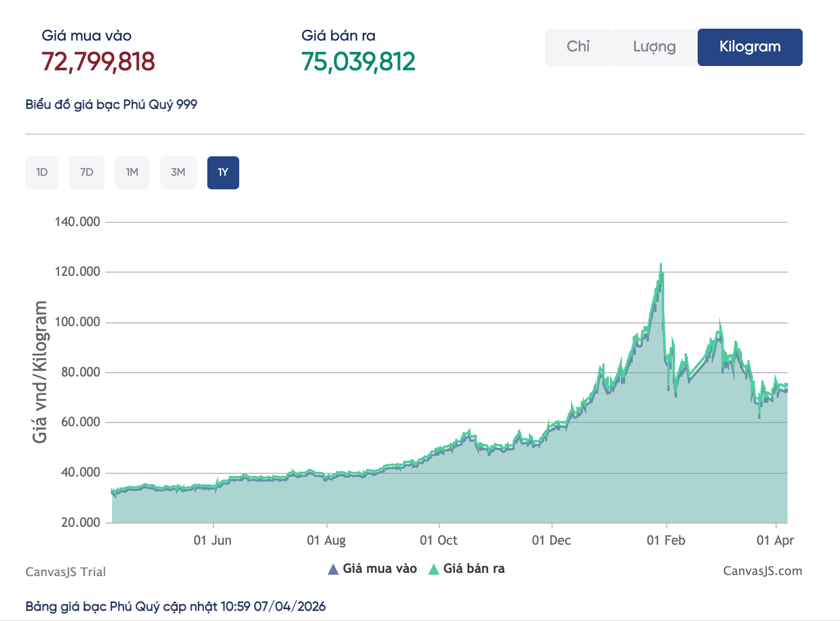Click the 01 Jun x-axis label
This screenshot has width=840, height=621.
(x=213, y=540)
